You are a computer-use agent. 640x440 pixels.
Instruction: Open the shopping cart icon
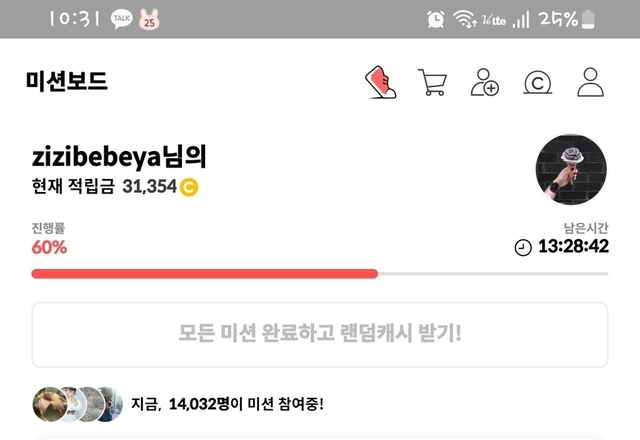click(x=433, y=82)
